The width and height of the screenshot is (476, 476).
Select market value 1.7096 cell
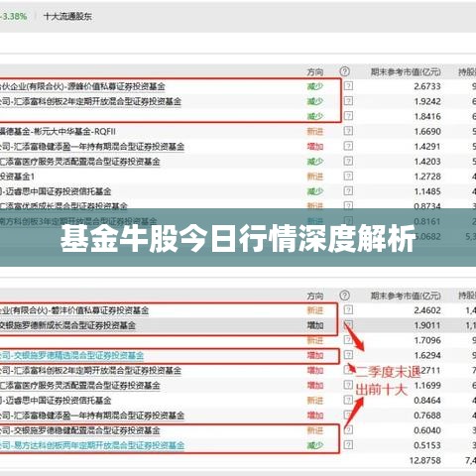[427, 340]
